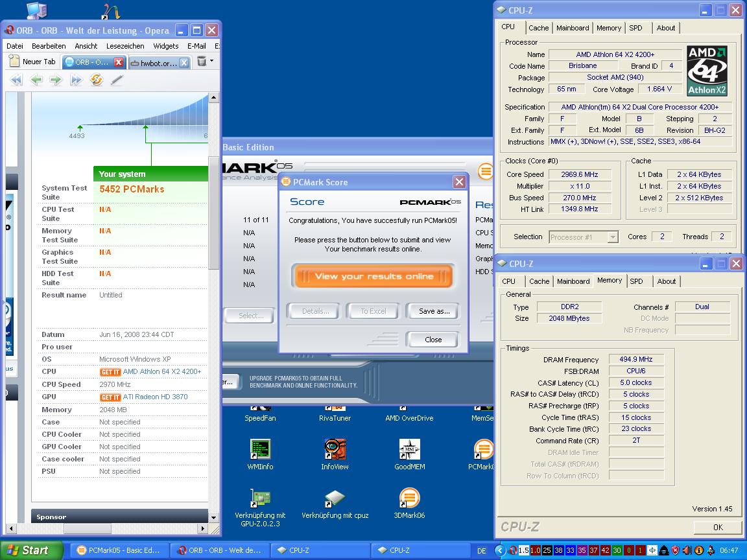Screen dimensions: 747x560
Task: Click Opera rewind navigation icon
Action: coord(16,80)
